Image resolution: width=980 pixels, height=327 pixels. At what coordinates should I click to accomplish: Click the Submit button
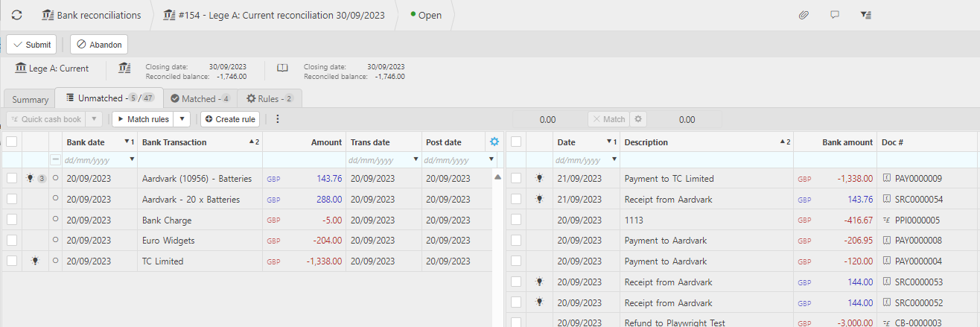[31, 45]
